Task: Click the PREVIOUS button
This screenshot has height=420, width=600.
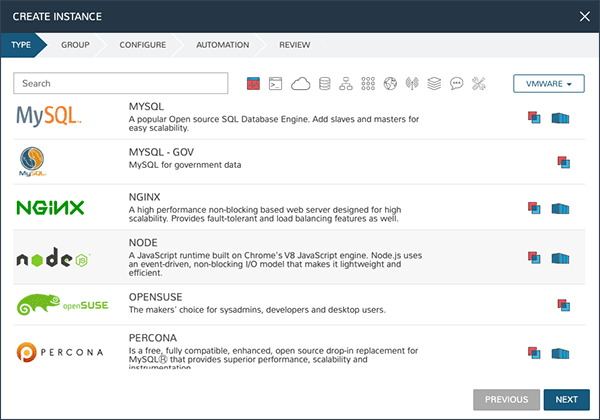Action: (x=506, y=400)
